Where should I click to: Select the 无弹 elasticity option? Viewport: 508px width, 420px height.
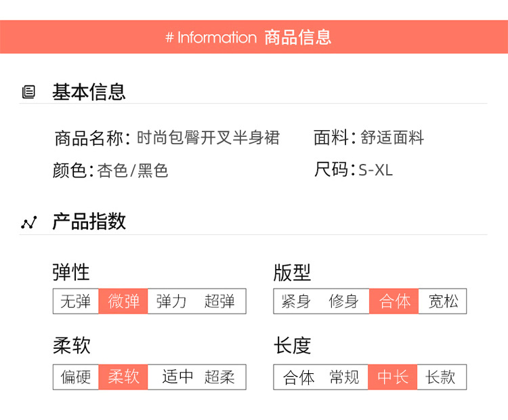click(x=76, y=301)
